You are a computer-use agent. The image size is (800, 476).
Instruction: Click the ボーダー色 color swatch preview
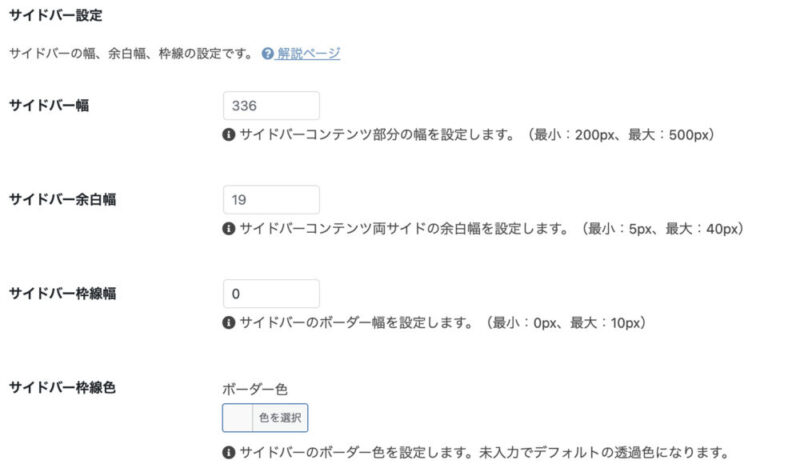coord(238,418)
